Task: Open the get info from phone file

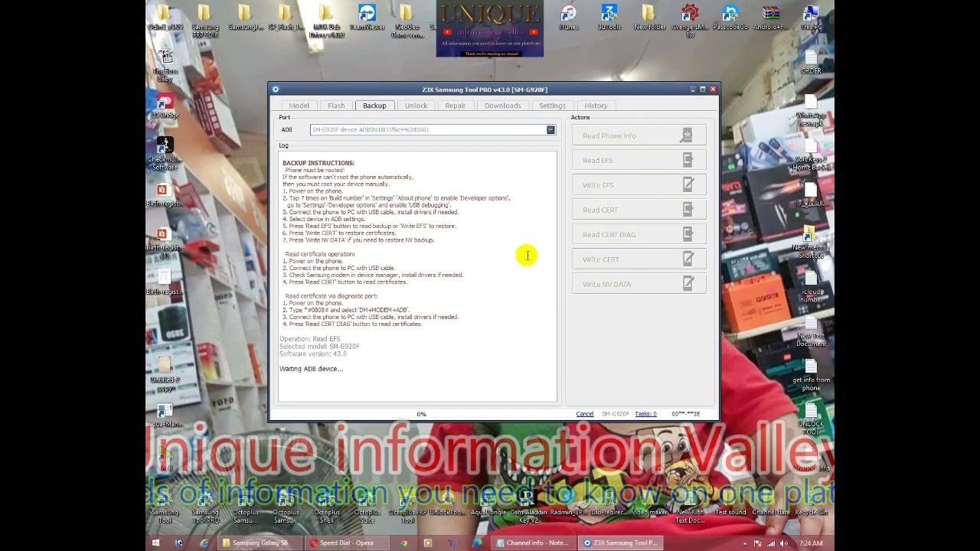Action: pos(811,373)
